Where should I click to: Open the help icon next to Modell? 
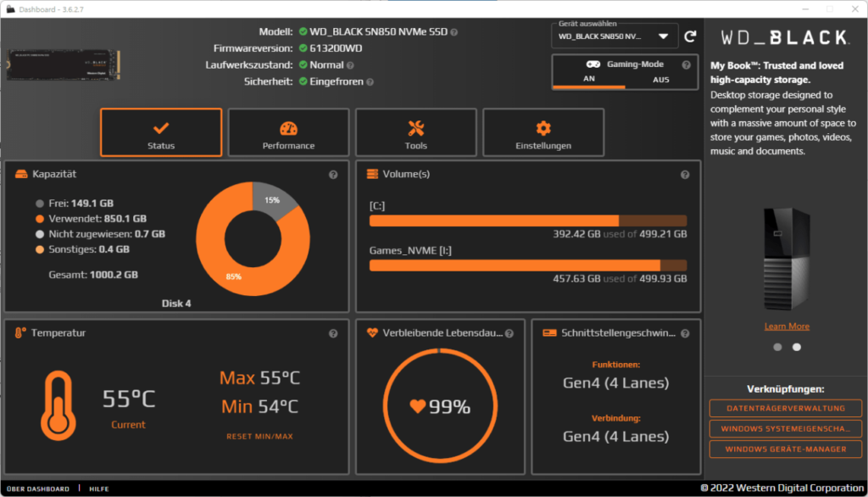tap(454, 33)
